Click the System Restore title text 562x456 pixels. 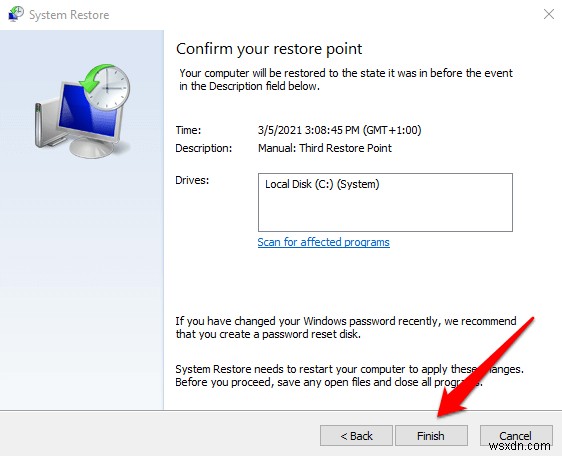(69, 15)
